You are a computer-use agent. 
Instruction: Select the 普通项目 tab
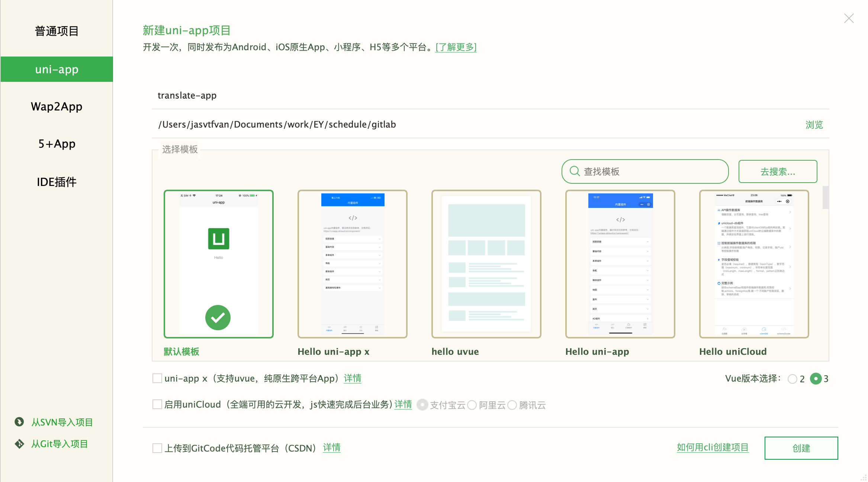click(x=57, y=31)
